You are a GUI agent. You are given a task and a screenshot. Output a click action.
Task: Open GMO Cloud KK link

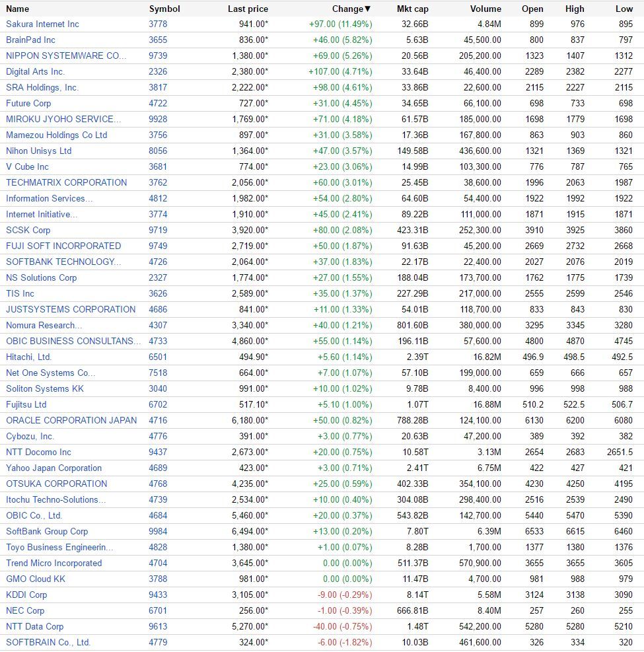(x=36, y=579)
